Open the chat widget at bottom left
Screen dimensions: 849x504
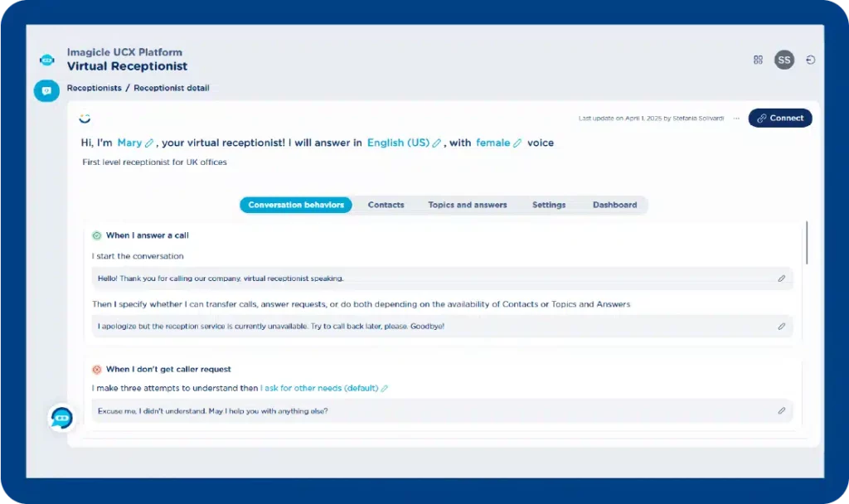coord(63,418)
